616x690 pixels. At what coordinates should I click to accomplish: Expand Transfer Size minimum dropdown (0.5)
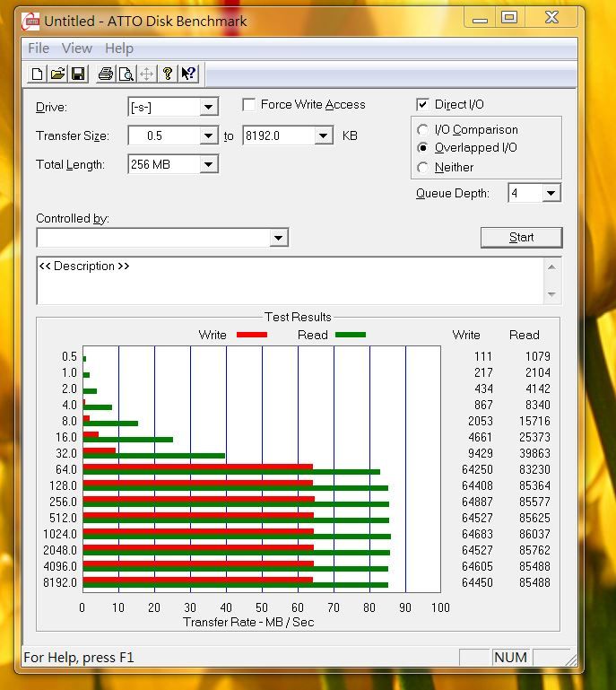208,135
